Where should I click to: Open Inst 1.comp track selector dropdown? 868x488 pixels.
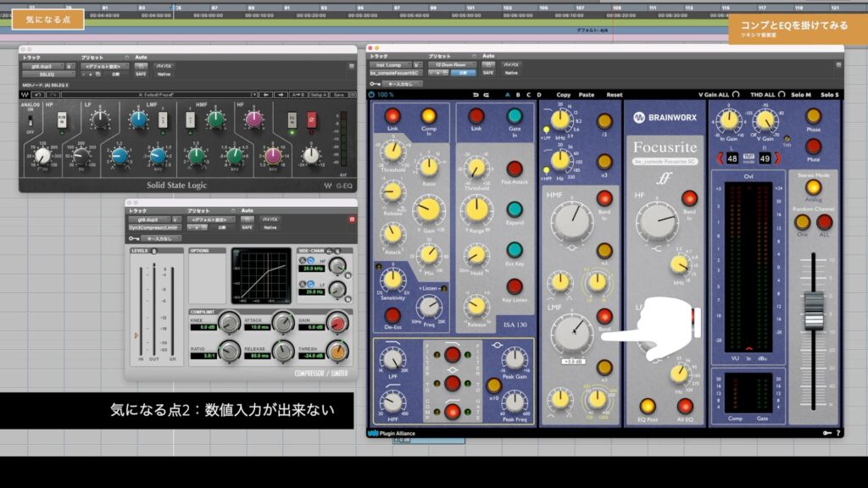coord(391,64)
